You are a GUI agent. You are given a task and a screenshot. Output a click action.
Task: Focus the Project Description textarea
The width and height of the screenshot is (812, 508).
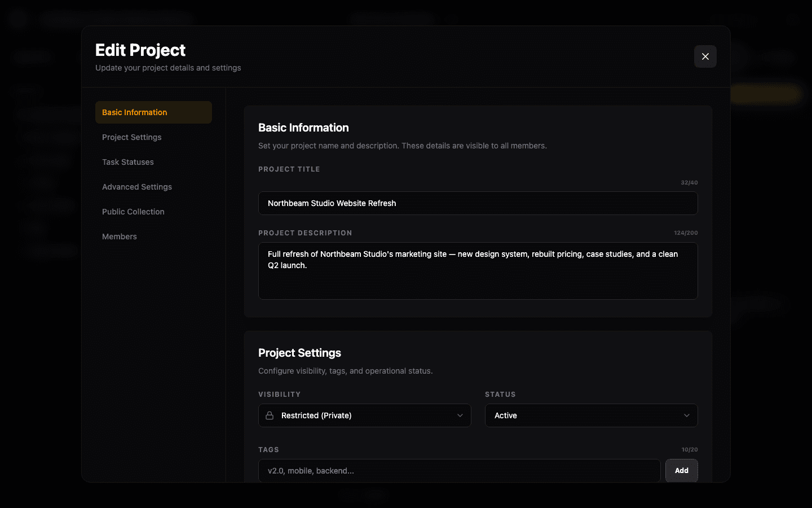(478, 271)
